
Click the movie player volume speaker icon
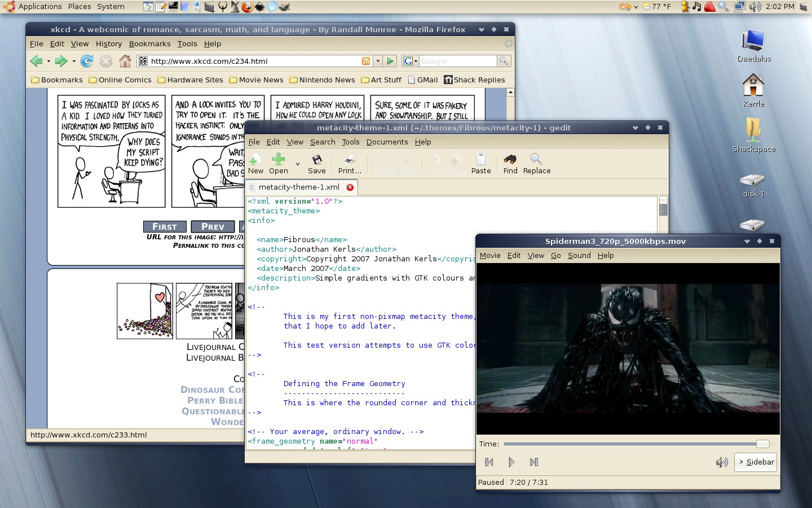(722, 462)
